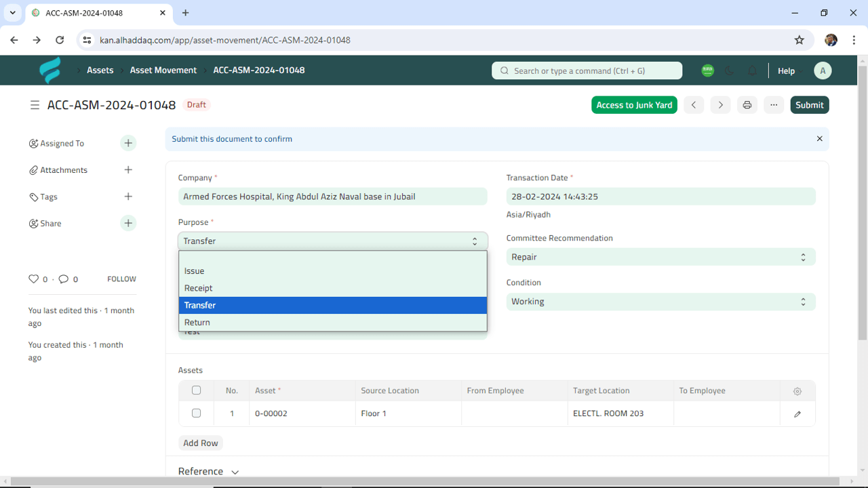
Task: Dismiss the submit confirmation banner
Action: pos(819,139)
